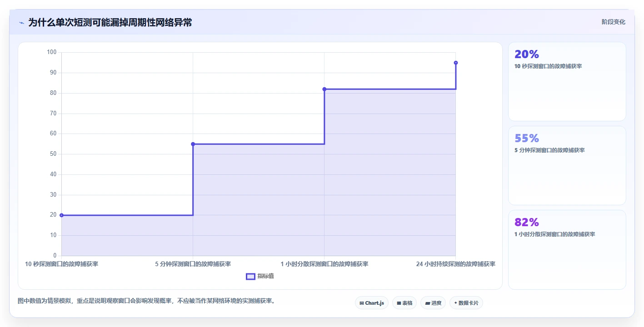Click x-axis label 1 小时分散探测窗口的故障捕获率
The width and height of the screenshot is (644, 327).
click(324, 264)
